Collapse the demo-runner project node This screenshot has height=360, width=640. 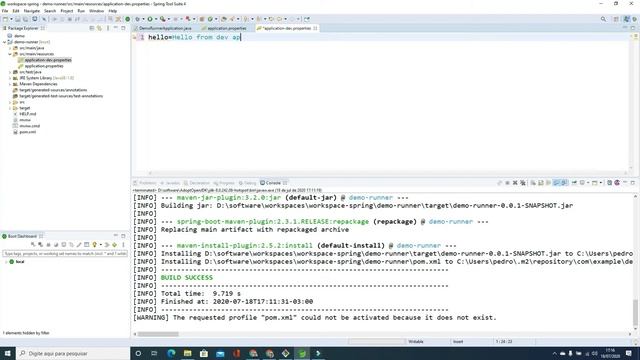[x=5, y=42]
